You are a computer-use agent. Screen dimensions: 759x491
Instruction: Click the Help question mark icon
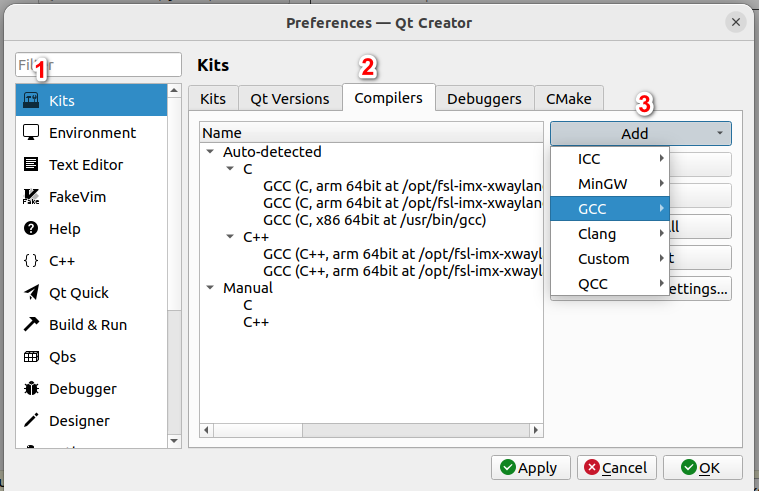pyautogui.click(x=31, y=229)
